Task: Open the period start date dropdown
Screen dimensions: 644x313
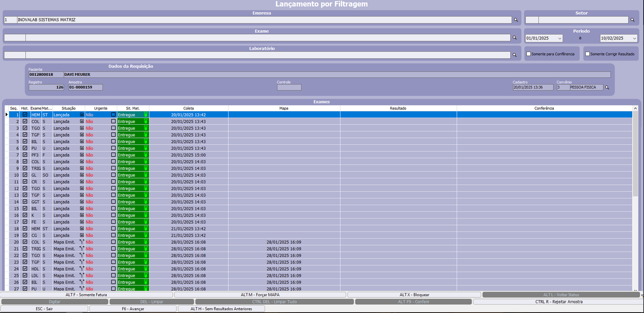Action: pyautogui.click(x=559, y=38)
